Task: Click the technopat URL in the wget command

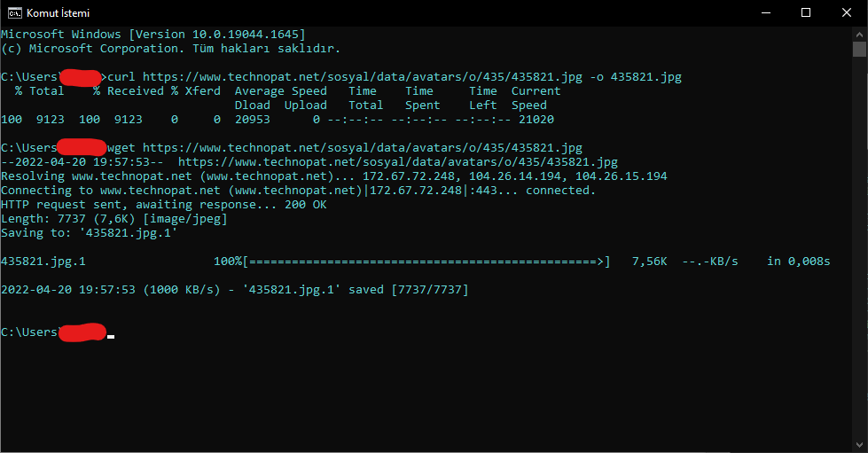Action: click(362, 148)
